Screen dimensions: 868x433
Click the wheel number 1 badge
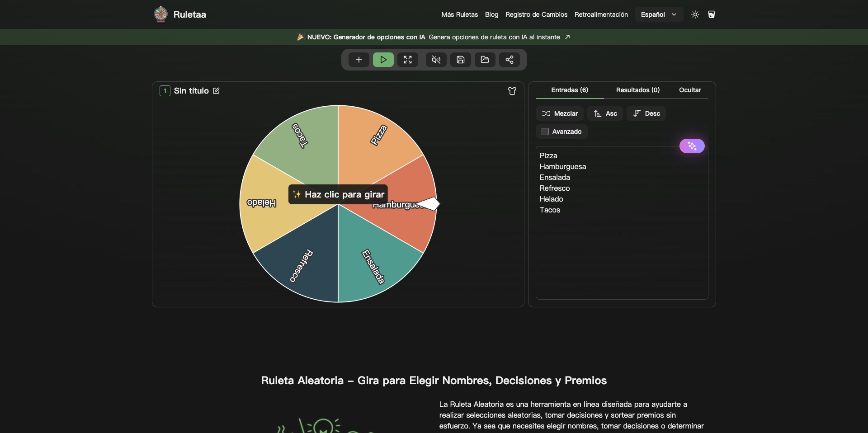pos(165,91)
